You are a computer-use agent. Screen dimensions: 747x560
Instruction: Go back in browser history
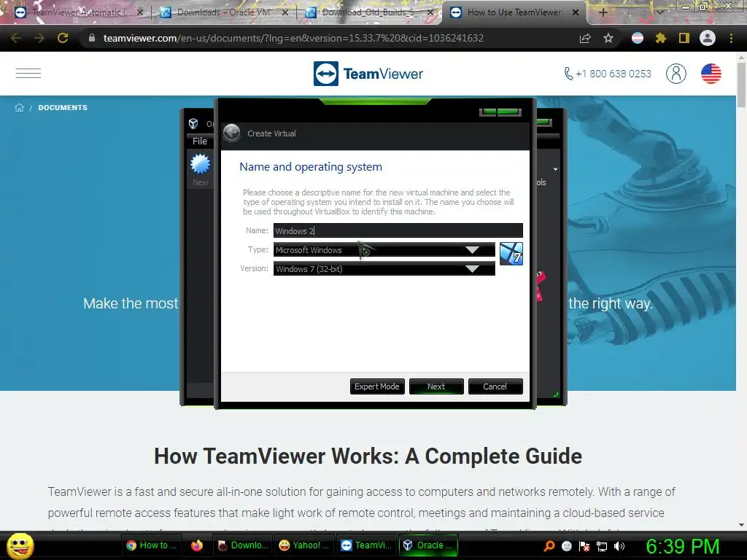tap(16, 38)
